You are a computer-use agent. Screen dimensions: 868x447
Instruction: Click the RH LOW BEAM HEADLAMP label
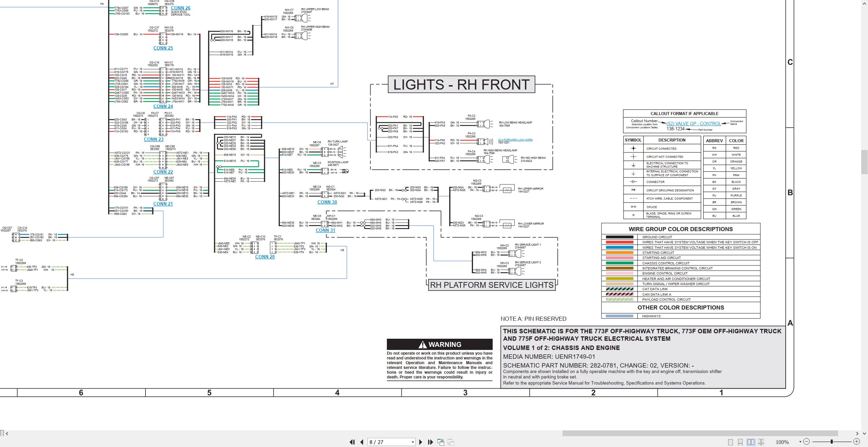515,123
